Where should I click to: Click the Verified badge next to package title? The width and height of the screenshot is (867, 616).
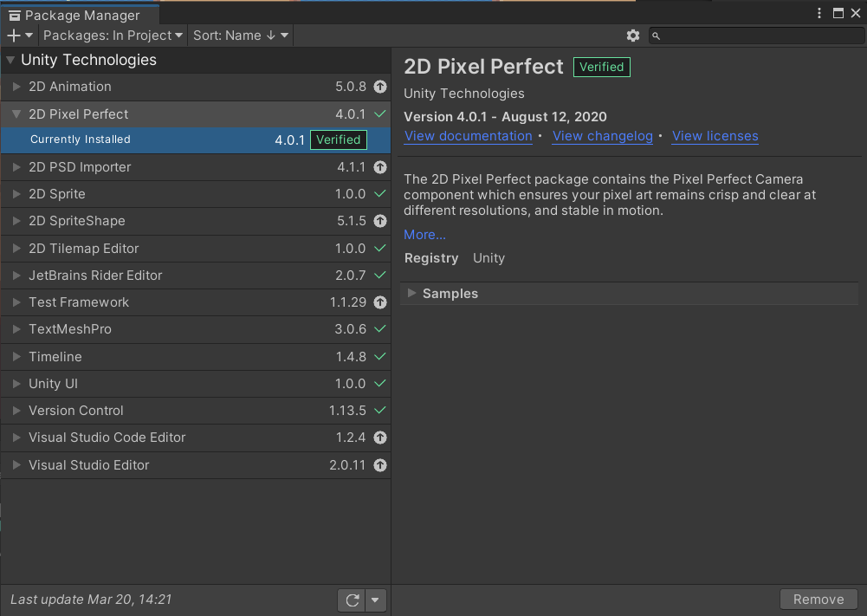602,67
